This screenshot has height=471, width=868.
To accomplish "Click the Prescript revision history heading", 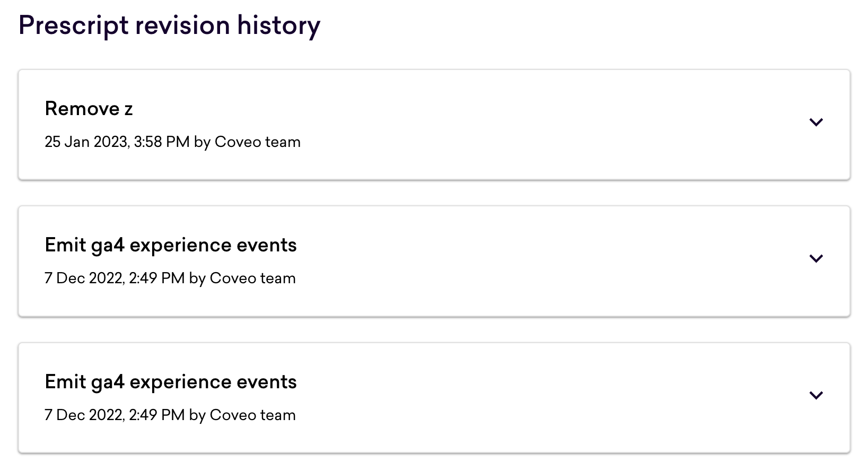I will tap(170, 25).
